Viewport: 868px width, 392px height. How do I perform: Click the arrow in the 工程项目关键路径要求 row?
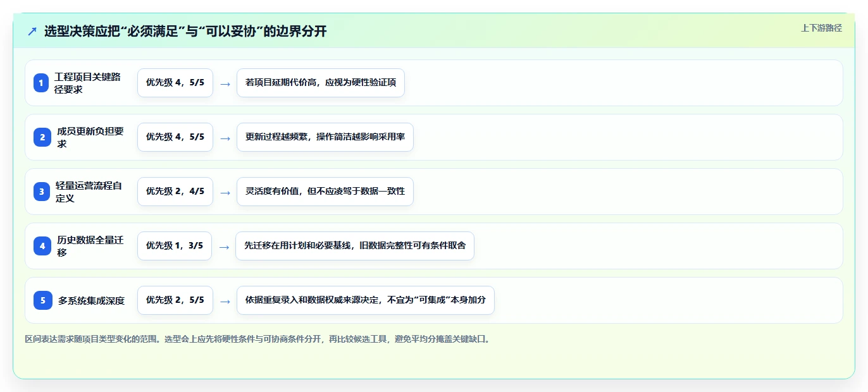(x=225, y=83)
